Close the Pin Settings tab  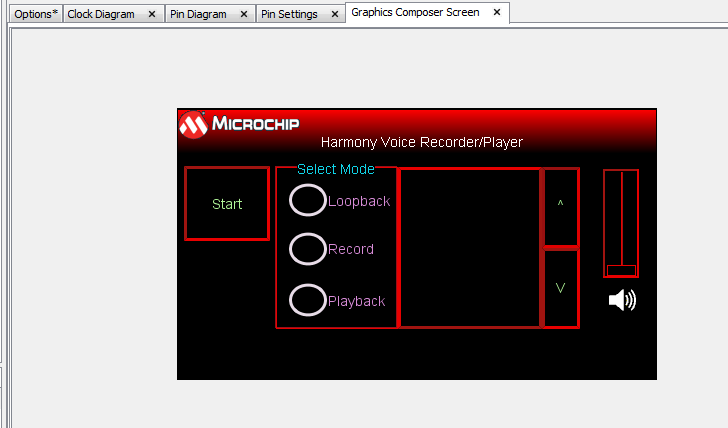pos(335,14)
